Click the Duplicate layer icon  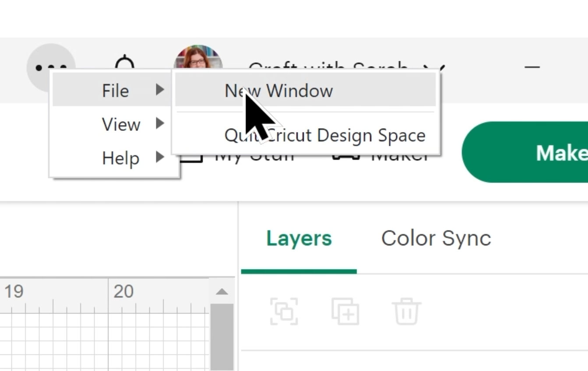click(x=345, y=311)
